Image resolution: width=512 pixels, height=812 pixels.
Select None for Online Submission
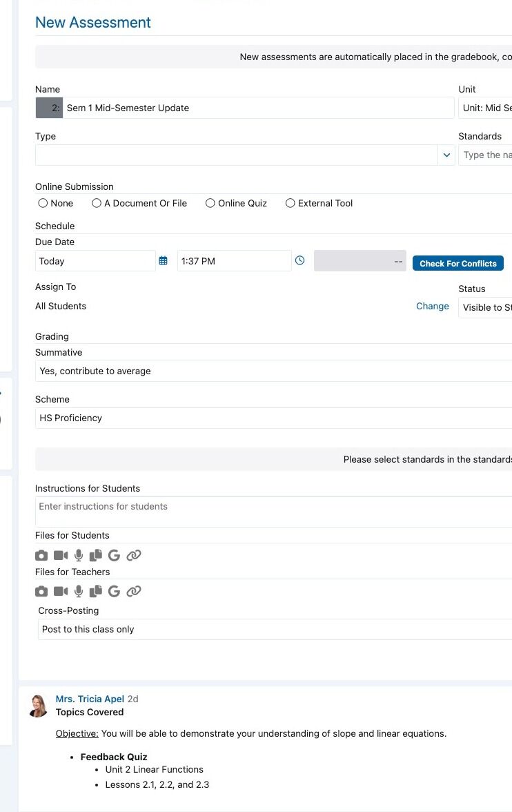click(43, 203)
